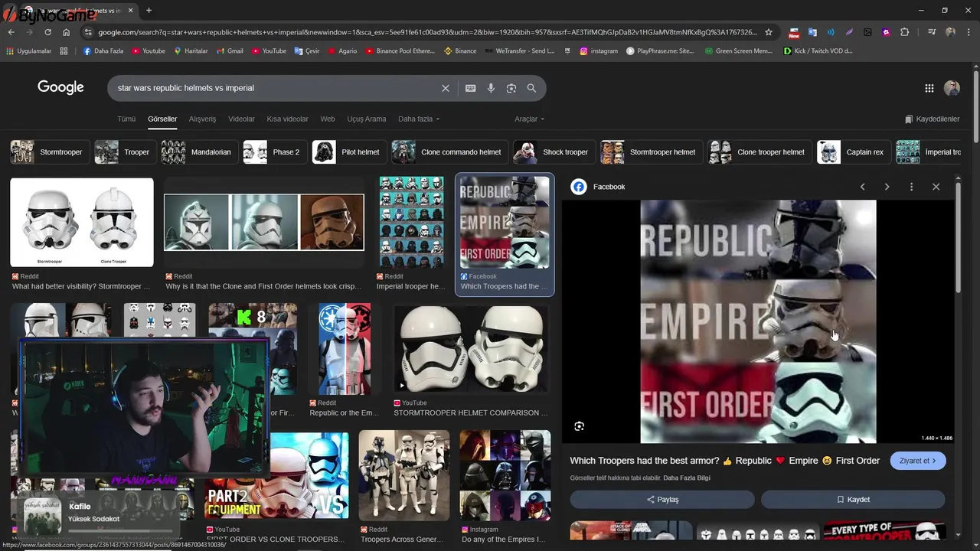The image size is (980, 551).
Task: Open Kick / Twitch VOD bookmark
Action: 818,51
